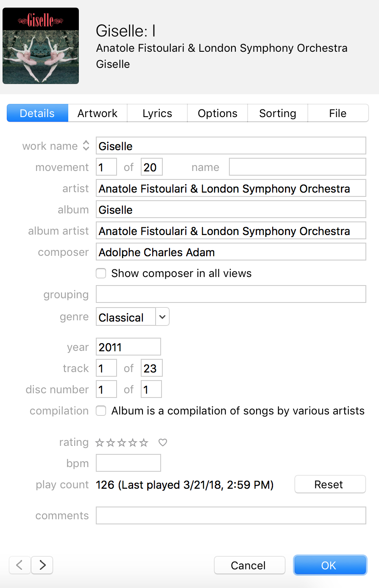Click the heart love icon
This screenshot has height=588, width=379.
pyautogui.click(x=163, y=442)
